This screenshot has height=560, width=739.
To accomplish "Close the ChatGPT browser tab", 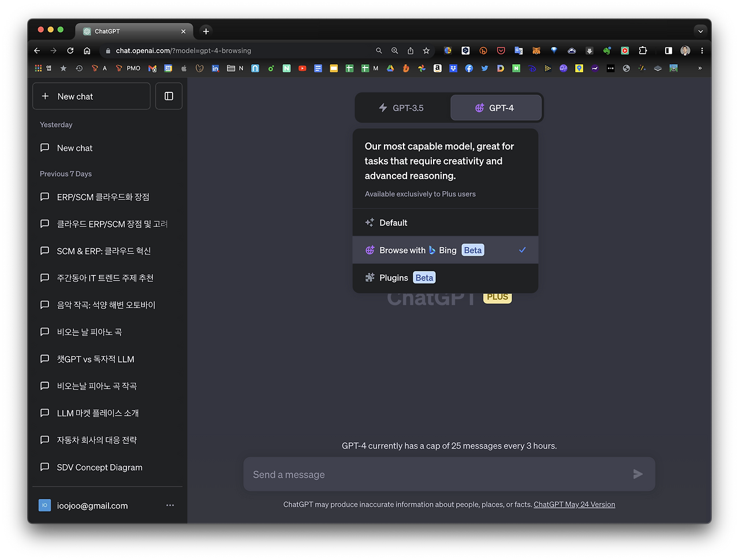I will tap(183, 31).
